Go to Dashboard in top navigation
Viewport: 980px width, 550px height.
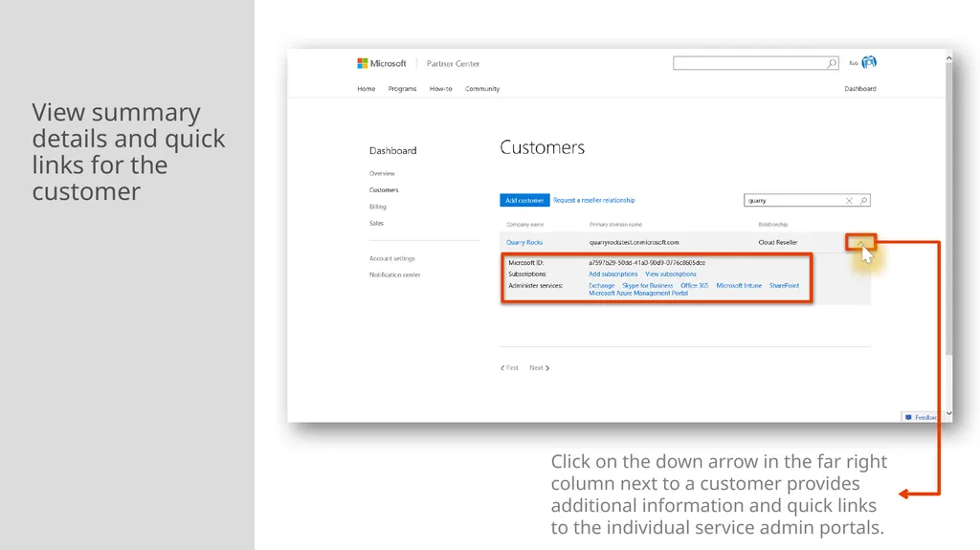click(x=860, y=89)
